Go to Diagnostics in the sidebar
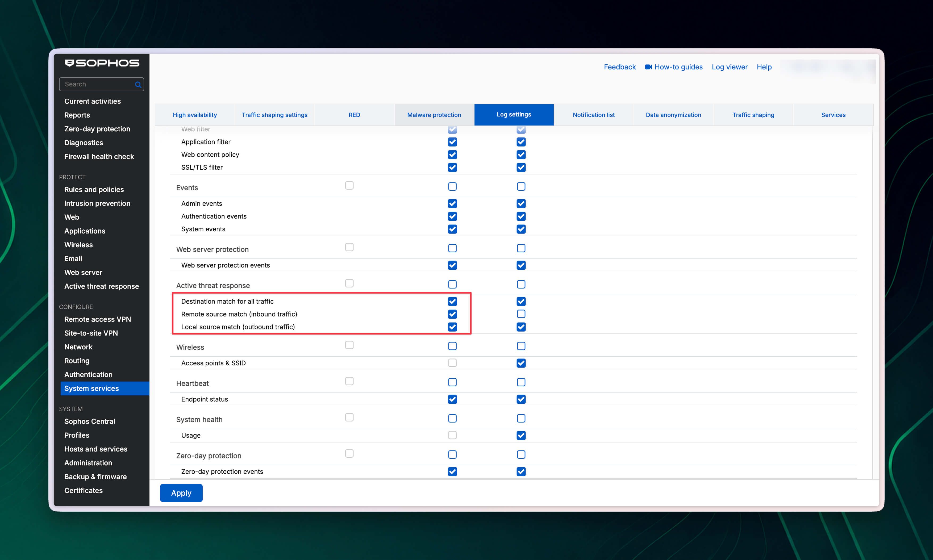Image resolution: width=933 pixels, height=560 pixels. [x=84, y=143]
